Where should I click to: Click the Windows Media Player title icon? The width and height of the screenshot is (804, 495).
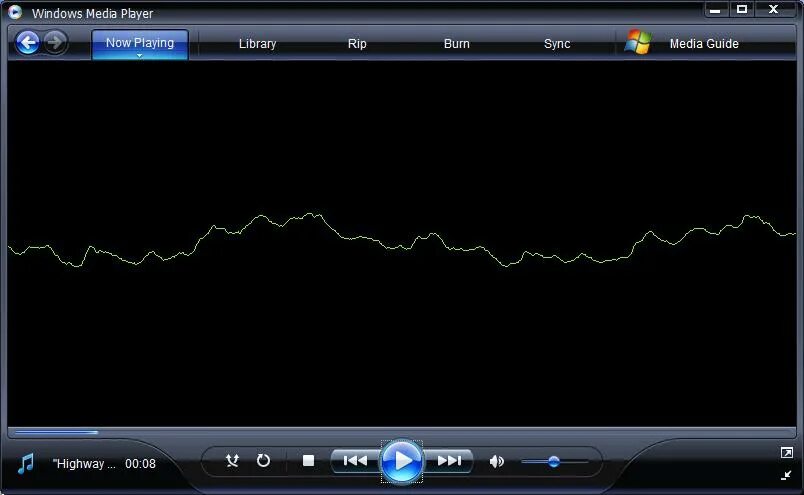[x=15, y=12]
